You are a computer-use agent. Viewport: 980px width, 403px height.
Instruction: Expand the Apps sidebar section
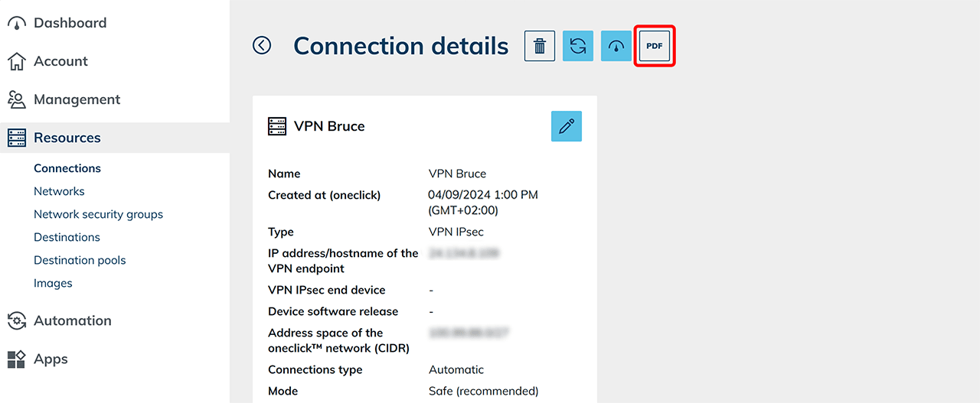point(51,359)
